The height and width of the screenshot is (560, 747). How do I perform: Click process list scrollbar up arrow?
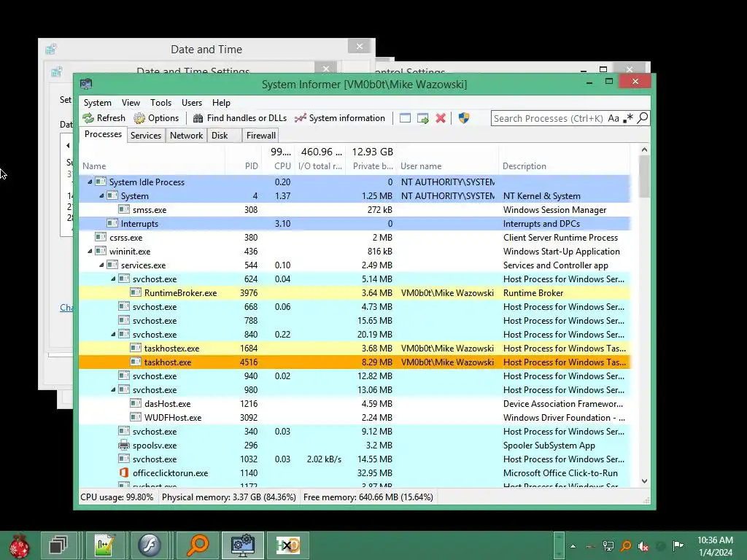644,149
